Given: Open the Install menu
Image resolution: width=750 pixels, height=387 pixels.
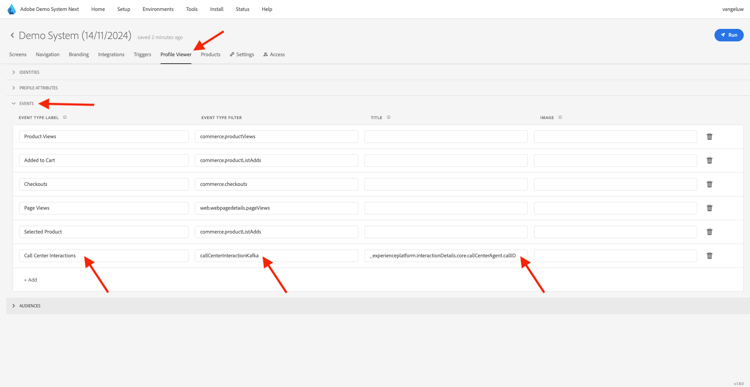Looking at the screenshot, I should (217, 9).
